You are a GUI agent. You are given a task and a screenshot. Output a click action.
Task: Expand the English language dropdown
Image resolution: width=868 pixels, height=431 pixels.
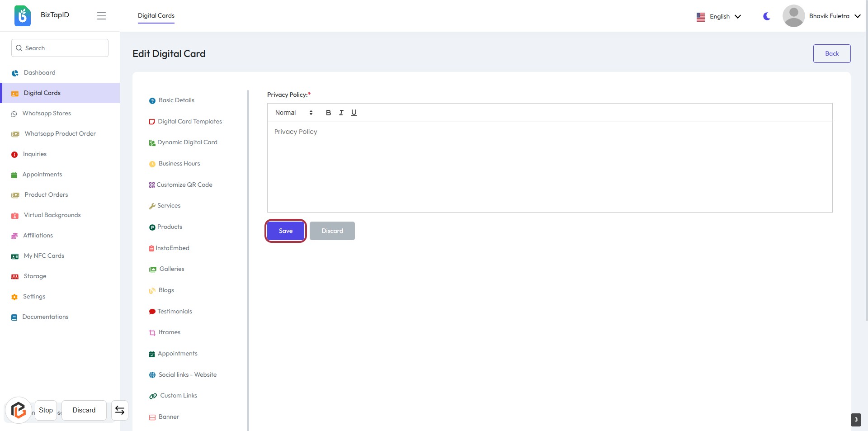719,16
